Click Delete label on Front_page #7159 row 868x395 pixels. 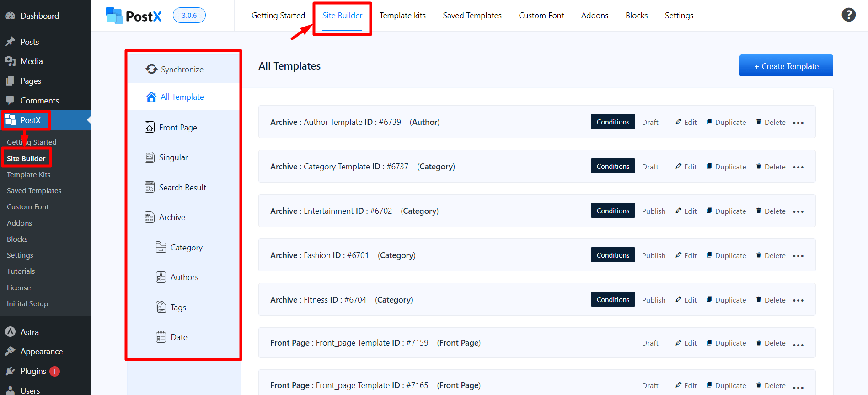pyautogui.click(x=775, y=343)
